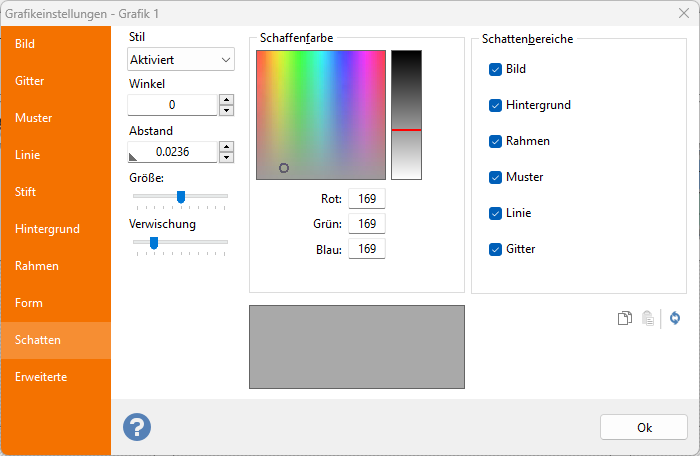Click the paste settings clipboard icon

tap(648, 318)
